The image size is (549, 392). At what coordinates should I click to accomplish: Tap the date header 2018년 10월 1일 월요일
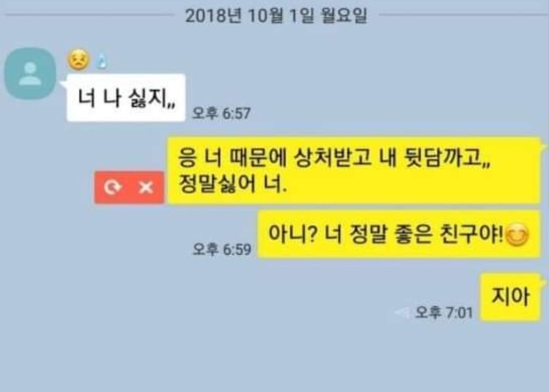click(x=276, y=16)
